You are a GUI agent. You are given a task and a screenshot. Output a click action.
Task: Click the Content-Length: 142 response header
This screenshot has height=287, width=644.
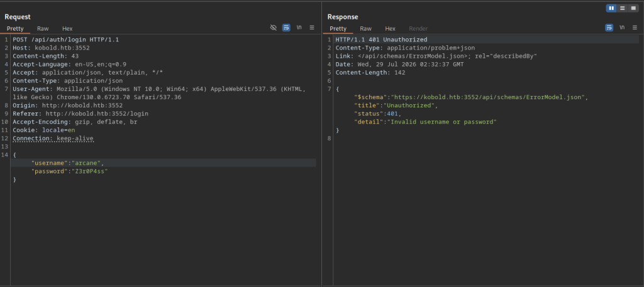pyautogui.click(x=370, y=73)
